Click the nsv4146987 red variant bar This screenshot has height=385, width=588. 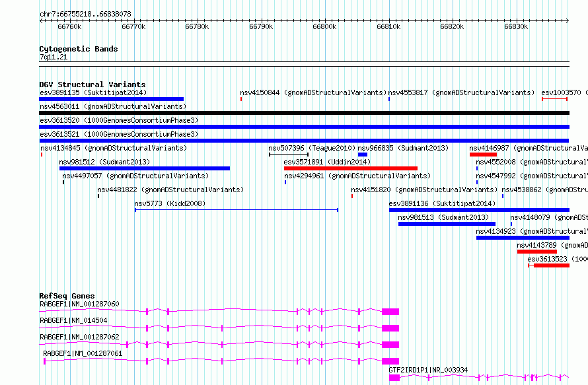(483, 155)
